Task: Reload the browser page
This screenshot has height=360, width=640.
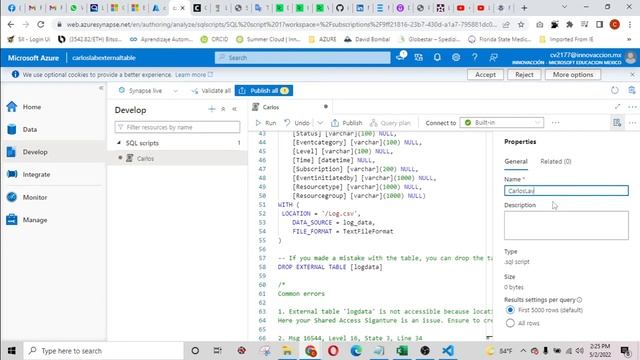Action: click(x=40, y=24)
